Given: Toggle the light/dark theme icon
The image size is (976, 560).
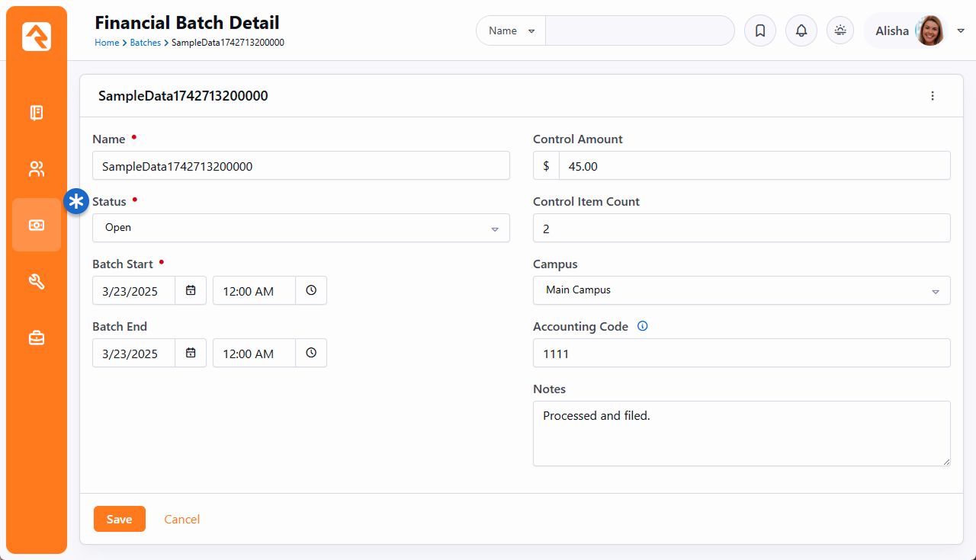Looking at the screenshot, I should 840,31.
